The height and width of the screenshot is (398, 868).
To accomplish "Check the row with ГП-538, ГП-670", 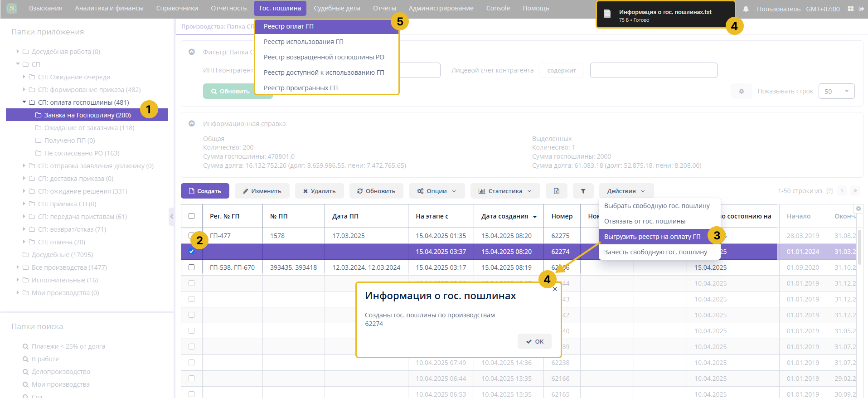I will click(191, 267).
